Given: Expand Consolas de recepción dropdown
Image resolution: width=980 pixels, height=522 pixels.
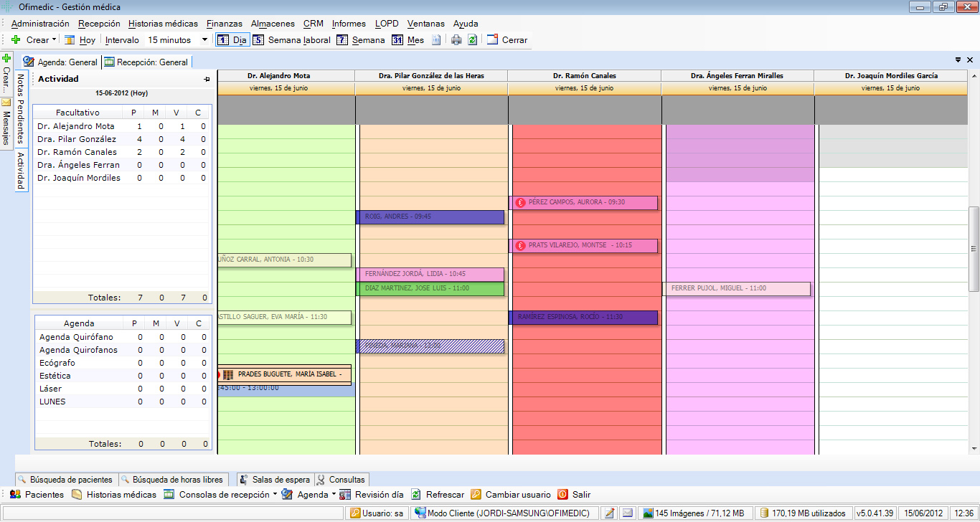Looking at the screenshot, I should coord(275,495).
